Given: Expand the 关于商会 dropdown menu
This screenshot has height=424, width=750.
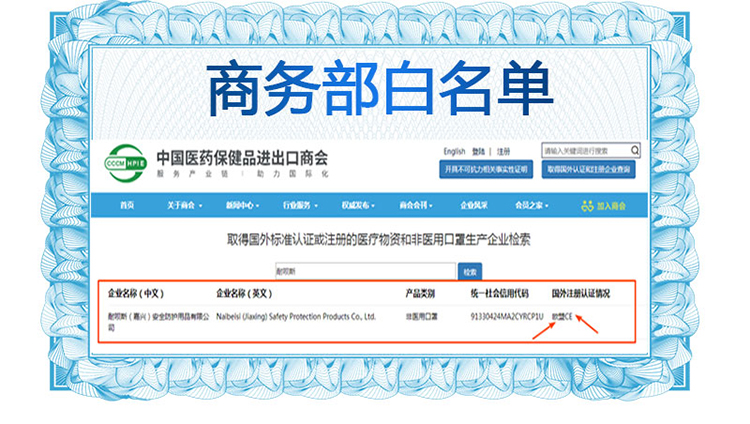Looking at the screenshot, I should 184,205.
